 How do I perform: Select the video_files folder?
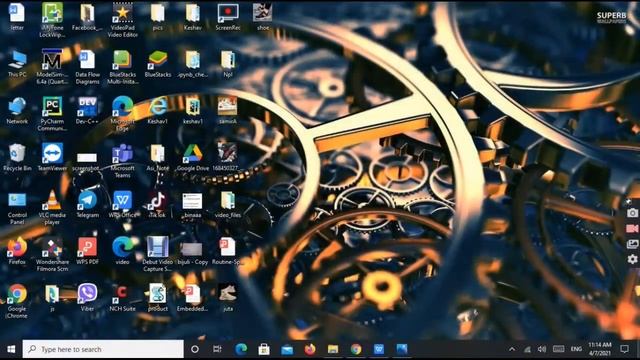[228, 204]
